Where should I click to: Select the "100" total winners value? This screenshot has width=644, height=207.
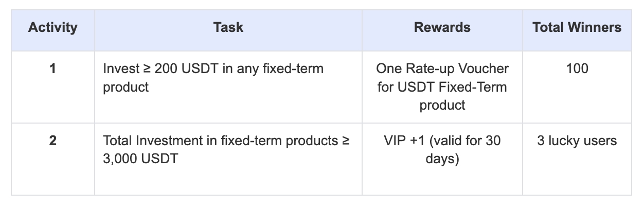coord(577,68)
